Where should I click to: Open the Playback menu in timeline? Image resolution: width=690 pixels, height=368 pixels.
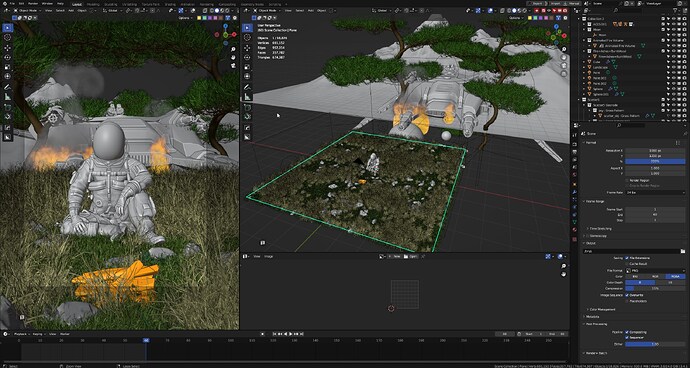pos(21,334)
